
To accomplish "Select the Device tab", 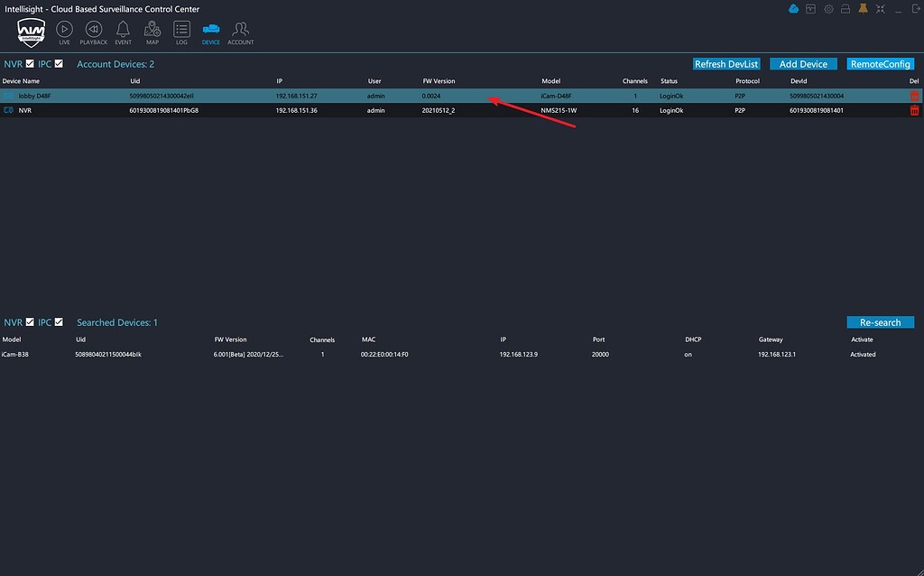I will tap(210, 30).
